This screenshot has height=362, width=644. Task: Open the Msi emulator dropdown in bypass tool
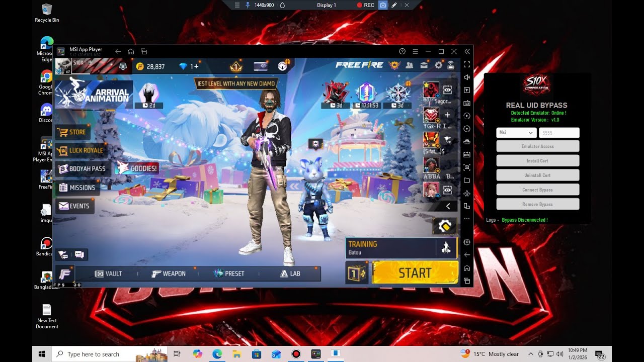pyautogui.click(x=516, y=133)
